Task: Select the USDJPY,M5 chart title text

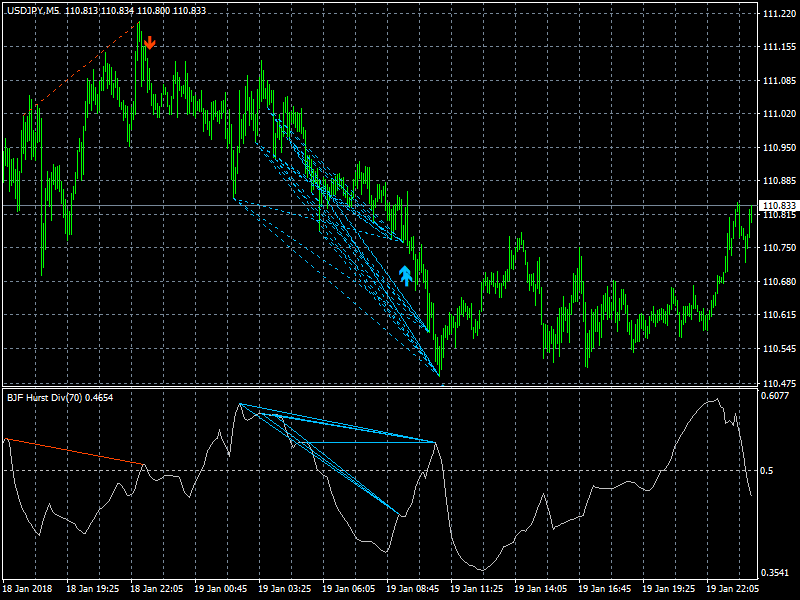Action: click(x=33, y=11)
